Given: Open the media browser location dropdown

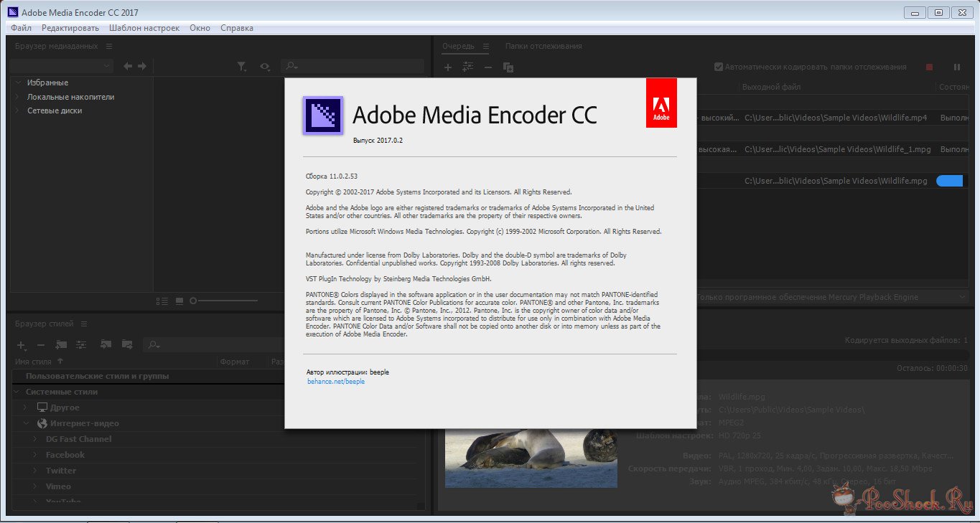Looking at the screenshot, I should (62, 66).
